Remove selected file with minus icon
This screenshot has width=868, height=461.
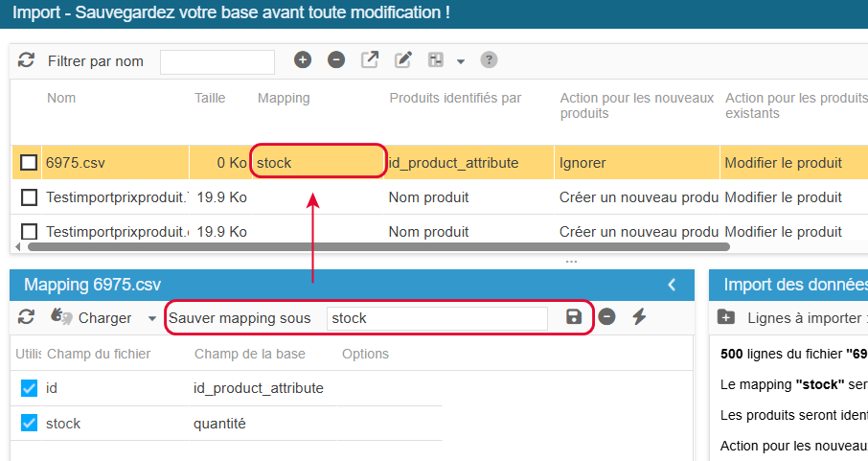click(336, 59)
